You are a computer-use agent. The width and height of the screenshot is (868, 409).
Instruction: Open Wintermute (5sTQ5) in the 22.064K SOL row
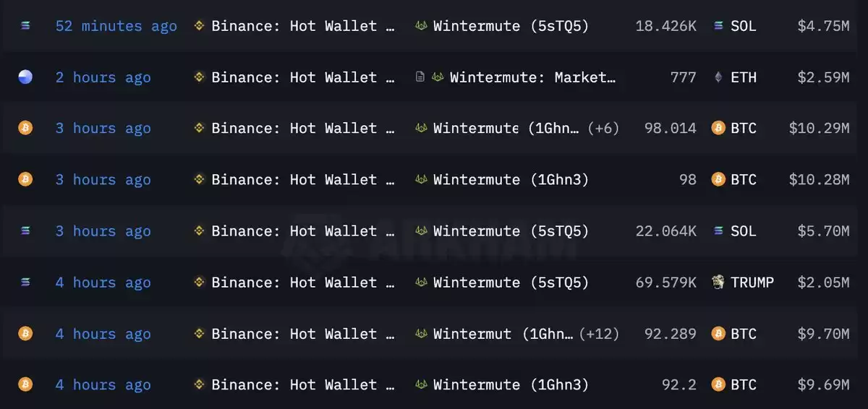(511, 231)
